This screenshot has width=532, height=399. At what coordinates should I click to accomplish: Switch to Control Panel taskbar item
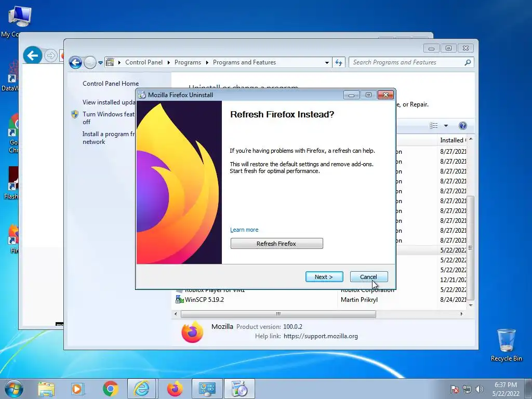tap(207, 389)
